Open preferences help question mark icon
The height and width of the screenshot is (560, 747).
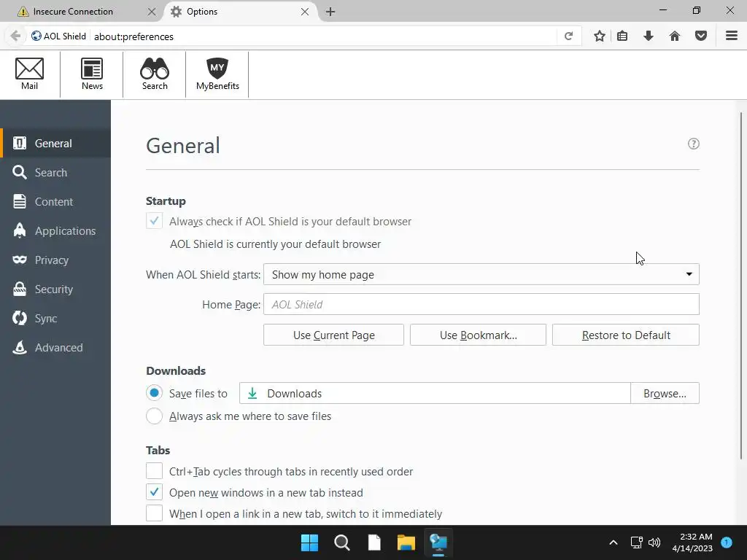pyautogui.click(x=694, y=144)
